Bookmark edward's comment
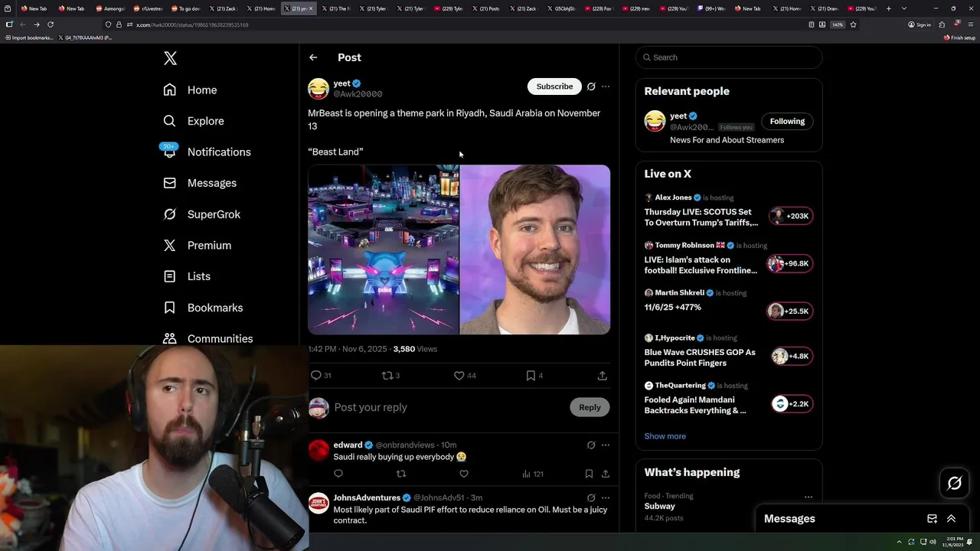 tap(589, 474)
